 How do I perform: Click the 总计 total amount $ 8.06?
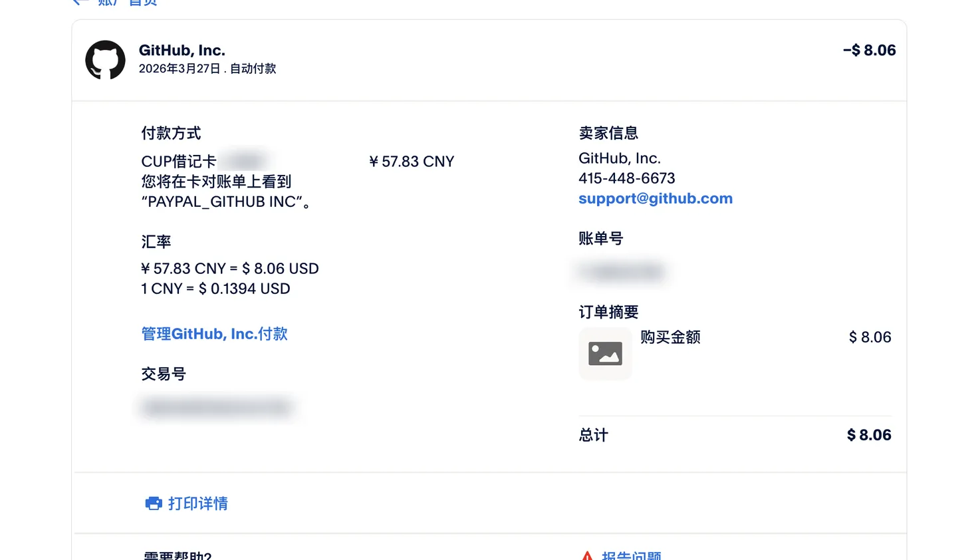pos(869,435)
